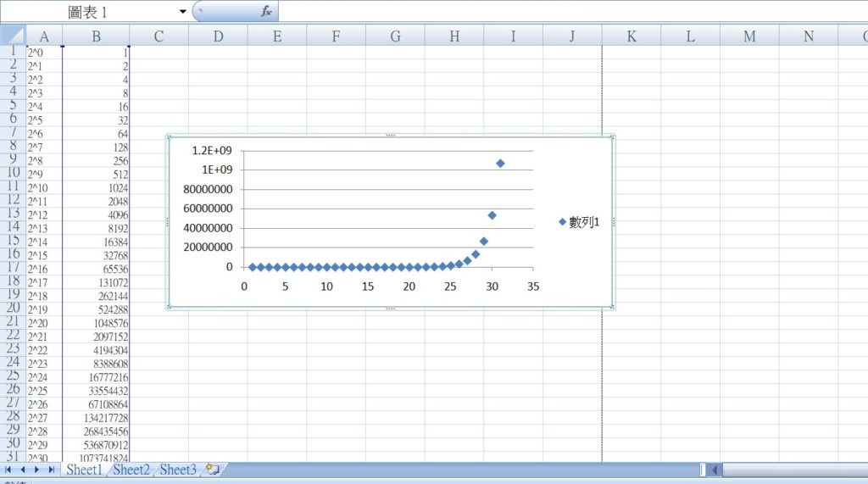Screen dimensions: 868x484
Task: Click the horizontal scrollbar left arrow
Action: pyautogui.click(x=715, y=470)
